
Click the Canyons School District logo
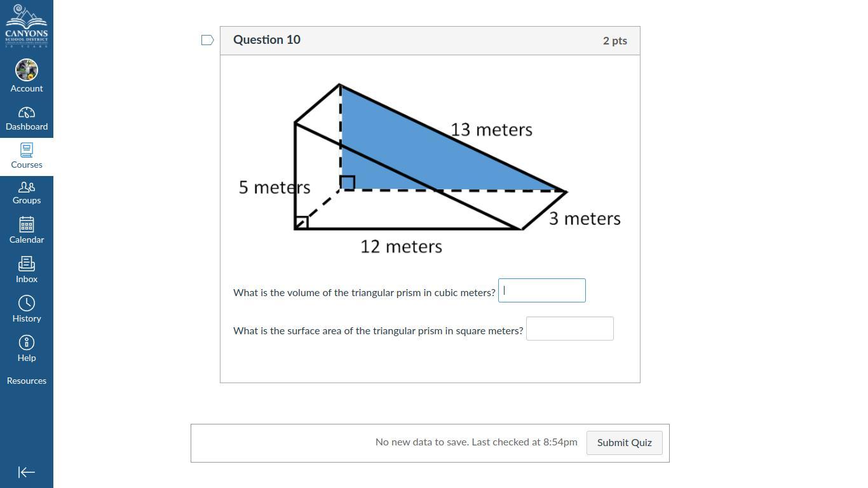[27, 26]
